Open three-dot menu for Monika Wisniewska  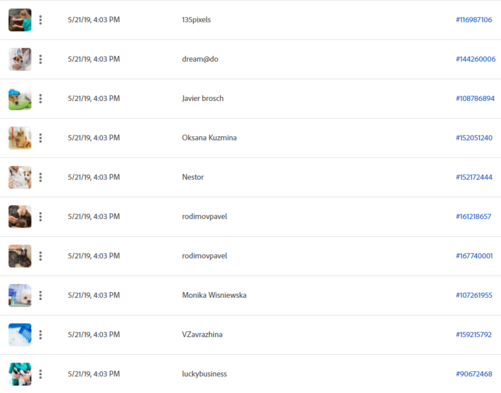40,295
